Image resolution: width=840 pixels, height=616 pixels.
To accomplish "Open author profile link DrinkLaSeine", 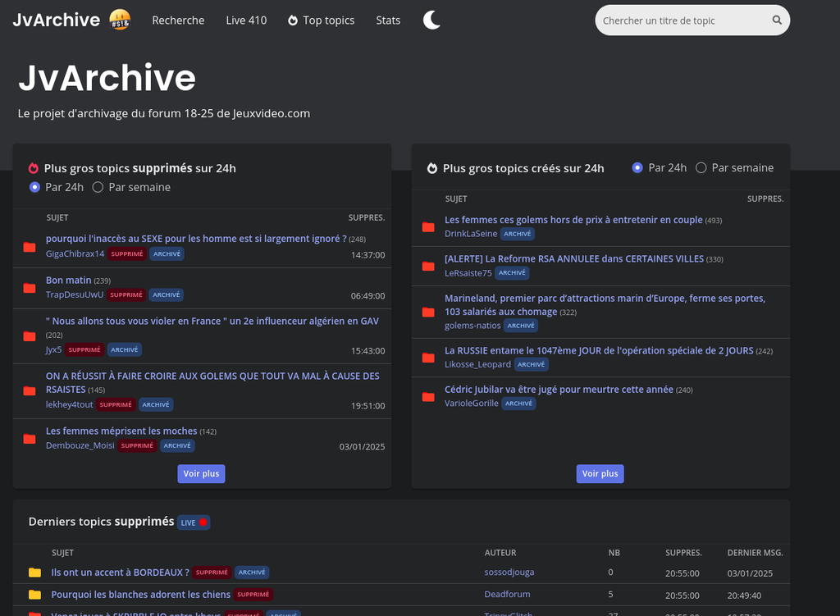I will pyautogui.click(x=471, y=234).
